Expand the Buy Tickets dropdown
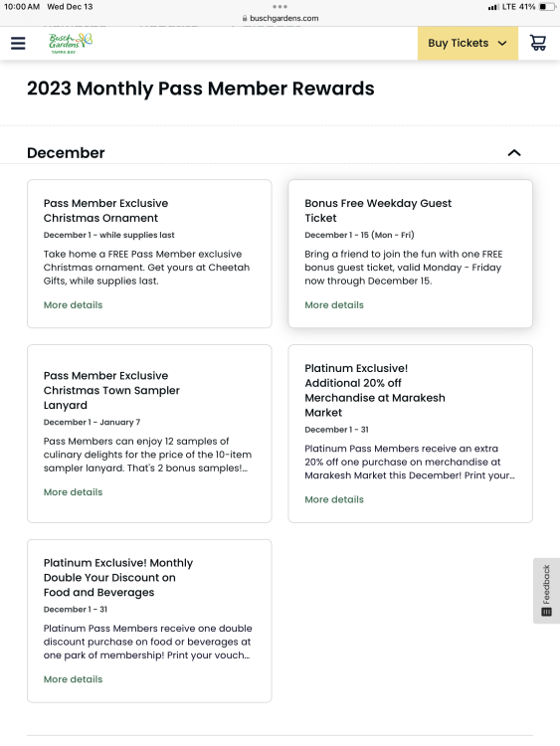The width and height of the screenshot is (560, 746). (467, 44)
